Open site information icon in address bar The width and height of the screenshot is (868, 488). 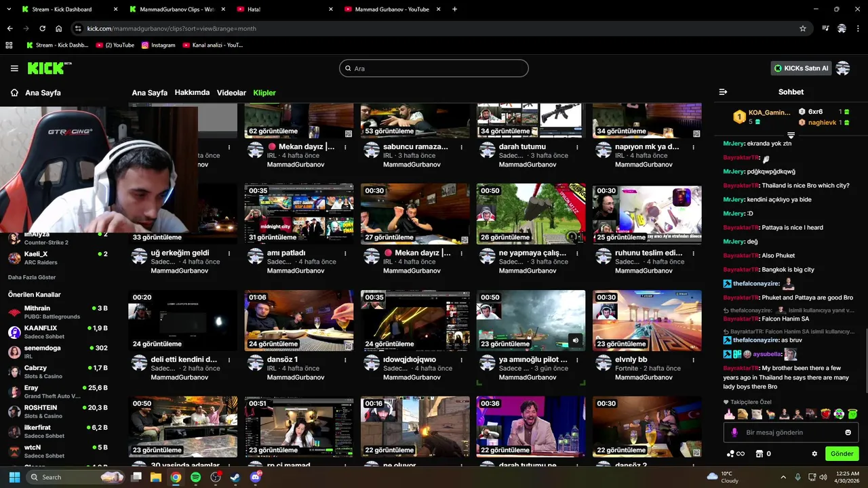[78, 28]
